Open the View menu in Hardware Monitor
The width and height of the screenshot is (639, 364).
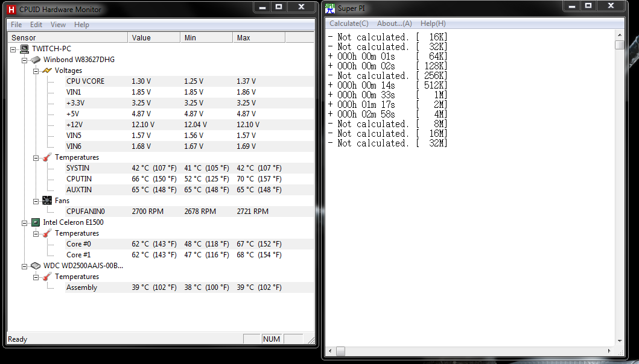point(59,25)
